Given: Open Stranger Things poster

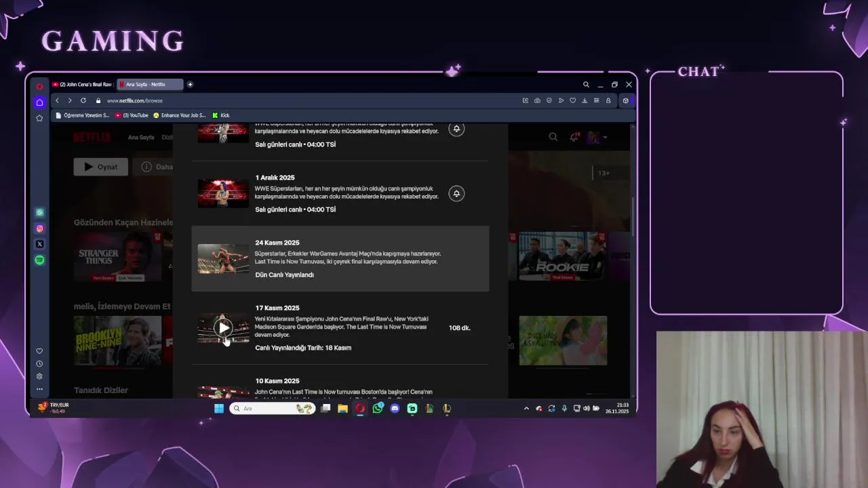Looking at the screenshot, I should (x=118, y=256).
